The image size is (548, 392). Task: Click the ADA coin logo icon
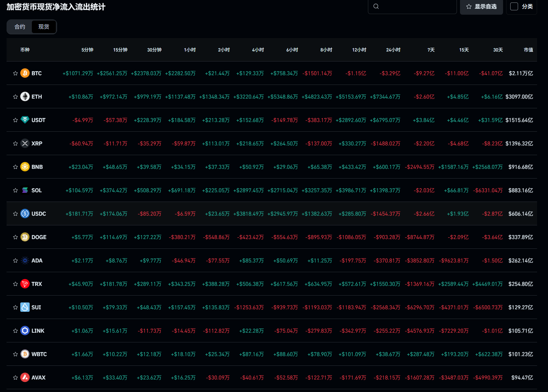(25, 261)
